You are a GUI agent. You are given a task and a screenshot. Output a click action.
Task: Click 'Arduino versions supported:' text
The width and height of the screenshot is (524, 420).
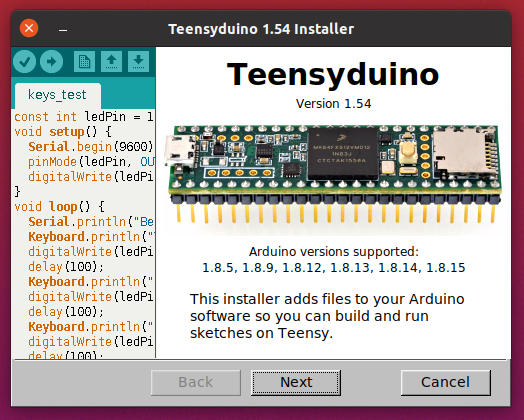click(334, 252)
